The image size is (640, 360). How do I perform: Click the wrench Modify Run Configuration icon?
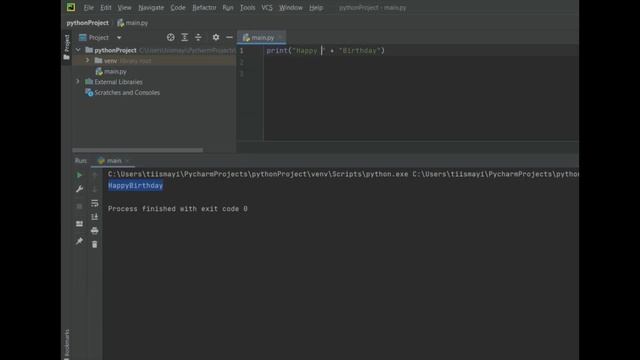(79, 189)
